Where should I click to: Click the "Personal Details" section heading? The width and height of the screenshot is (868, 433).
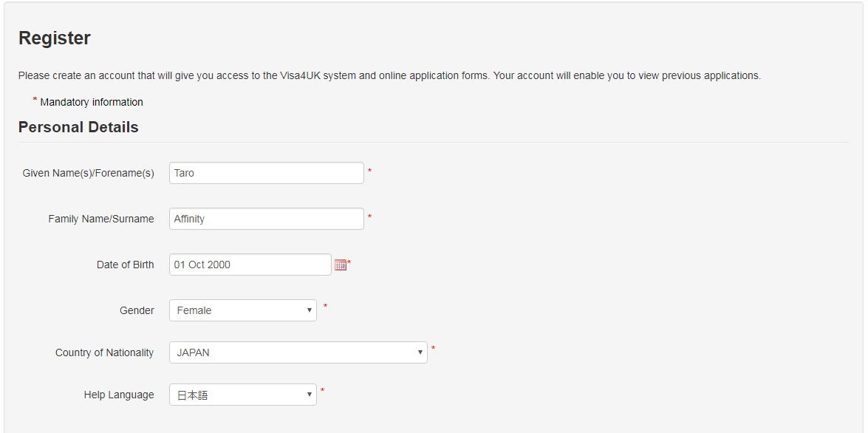click(x=78, y=127)
